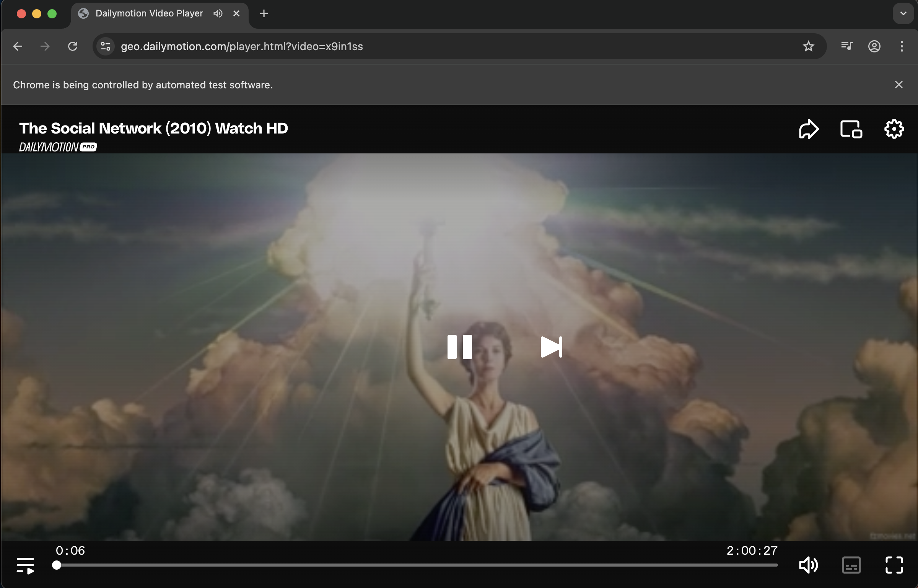
Task: Open a new browser tab
Action: point(264,14)
